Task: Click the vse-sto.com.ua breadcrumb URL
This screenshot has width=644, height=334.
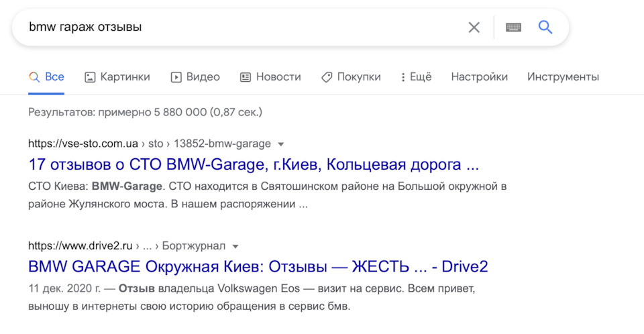Action: point(150,144)
